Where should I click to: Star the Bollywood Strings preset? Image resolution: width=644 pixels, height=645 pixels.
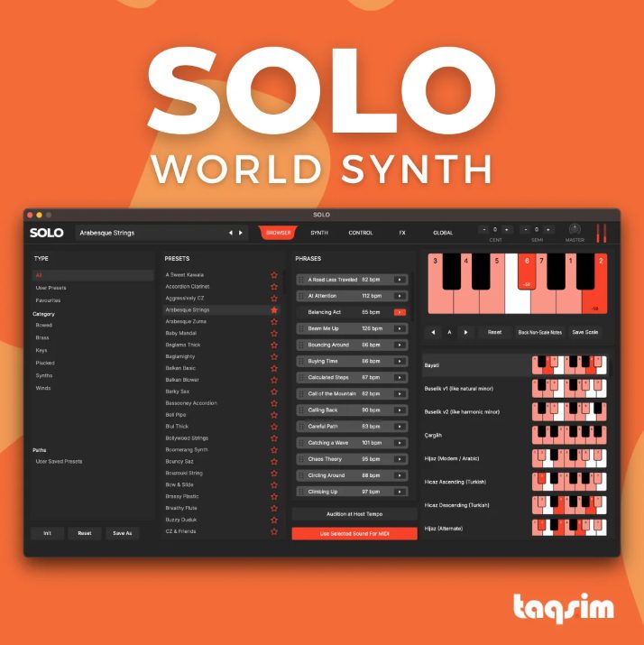(274, 438)
